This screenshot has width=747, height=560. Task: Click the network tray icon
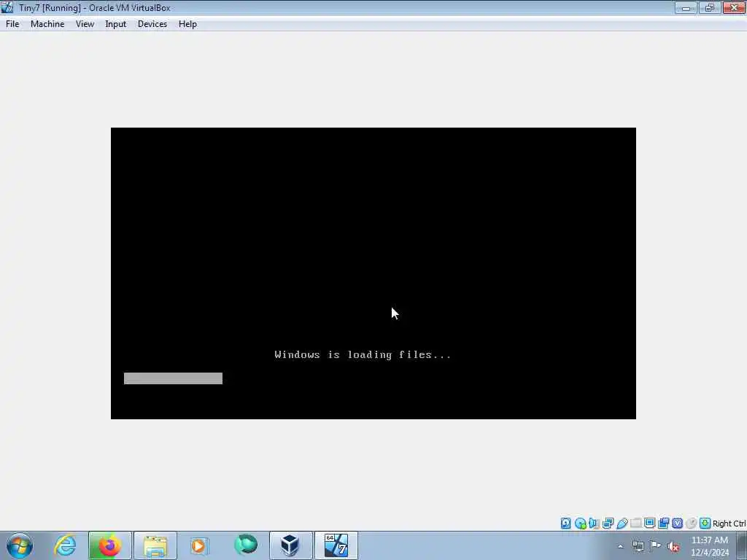click(x=638, y=546)
